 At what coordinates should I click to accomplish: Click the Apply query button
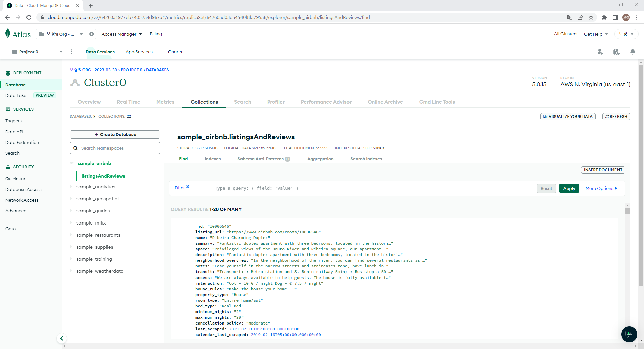click(x=569, y=189)
